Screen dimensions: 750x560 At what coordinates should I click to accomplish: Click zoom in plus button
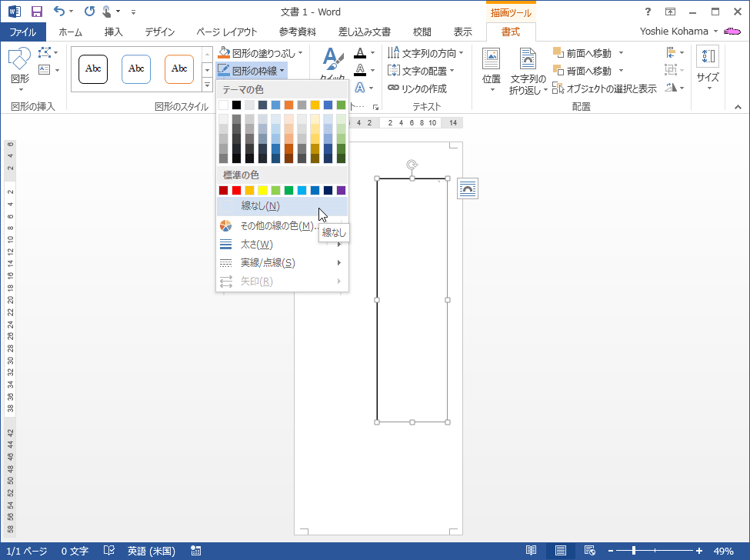[699, 551]
